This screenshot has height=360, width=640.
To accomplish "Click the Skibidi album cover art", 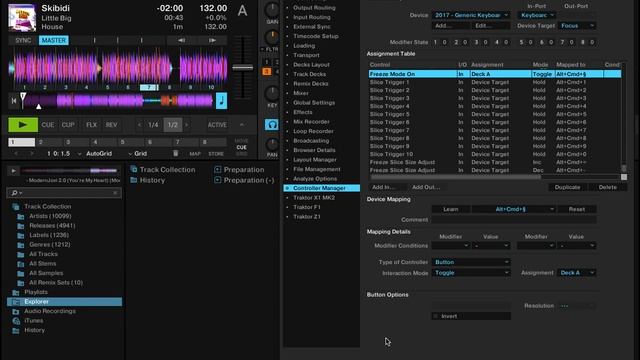I will coord(22,17).
